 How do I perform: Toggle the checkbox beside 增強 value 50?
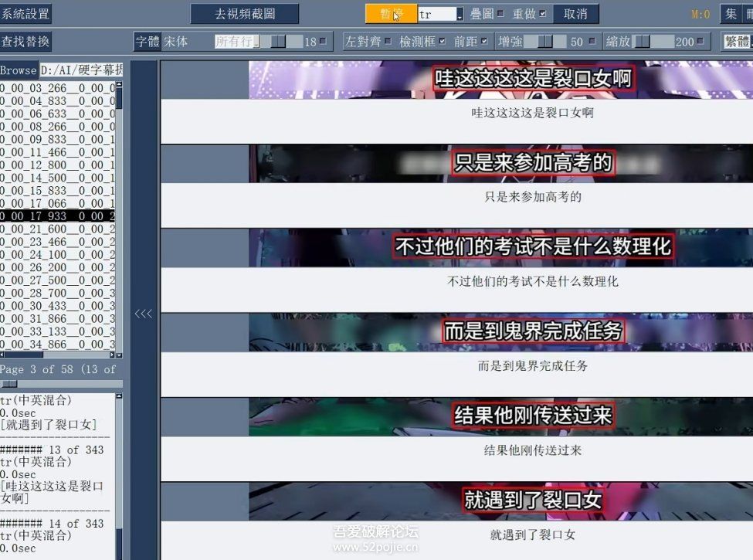click(x=592, y=41)
